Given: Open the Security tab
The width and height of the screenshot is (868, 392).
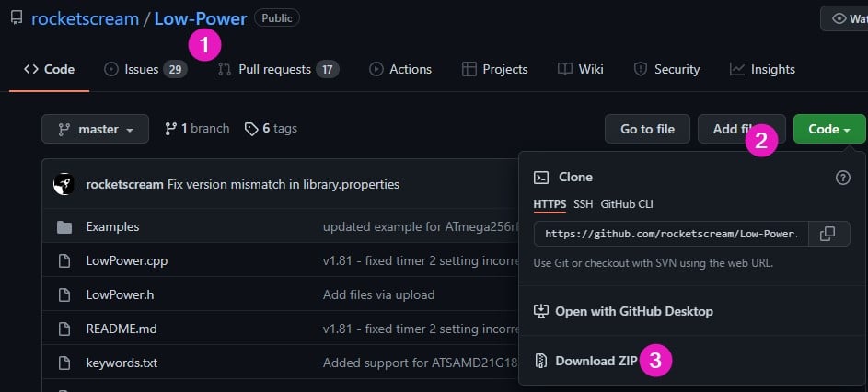Looking at the screenshot, I should (666, 69).
